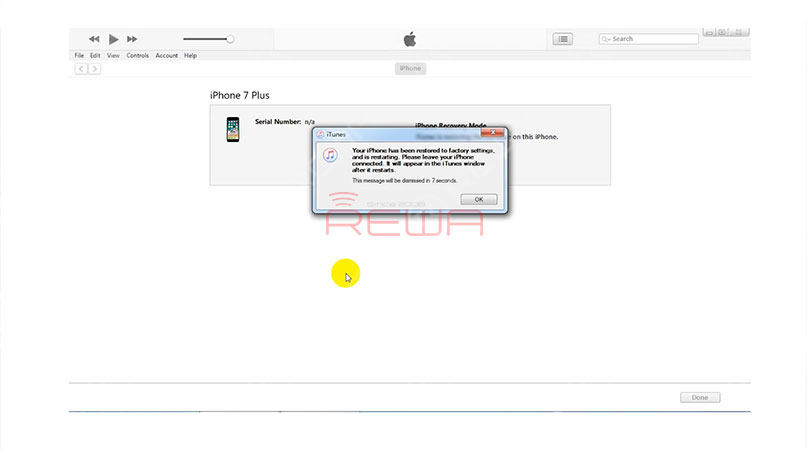Screen dimensions: 807x450
Task: Focus the Search field
Action: 648,39
